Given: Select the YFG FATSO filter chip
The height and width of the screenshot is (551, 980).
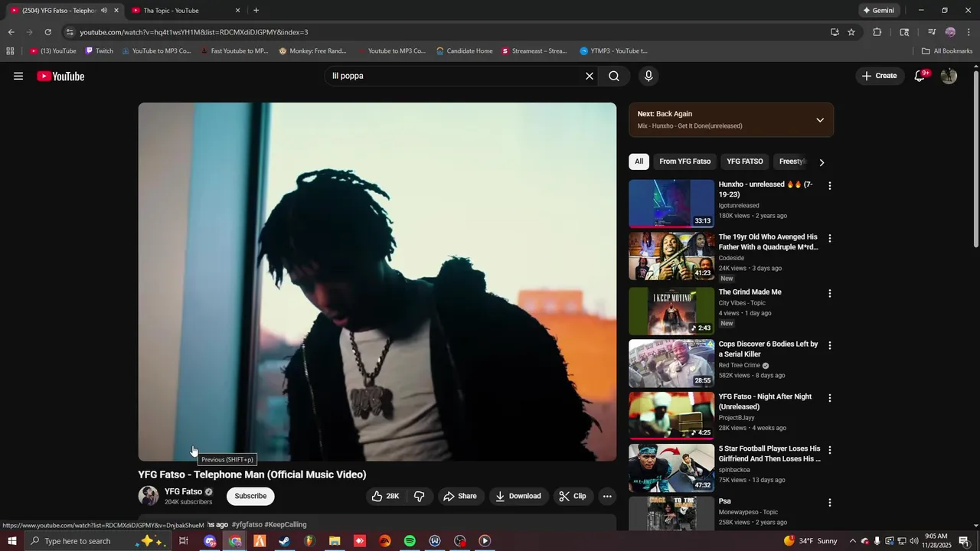Looking at the screenshot, I should pos(745,161).
